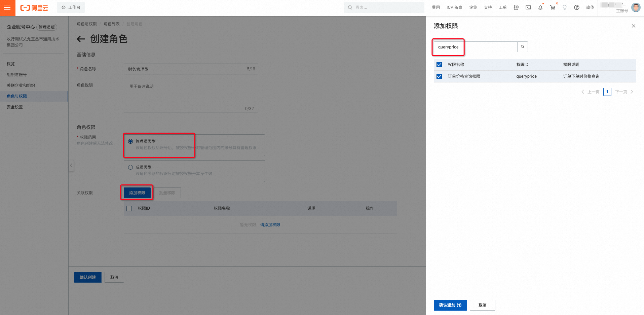The image size is (644, 315).
Task: Click the 角色与权限 breadcrumb
Action: click(x=87, y=24)
